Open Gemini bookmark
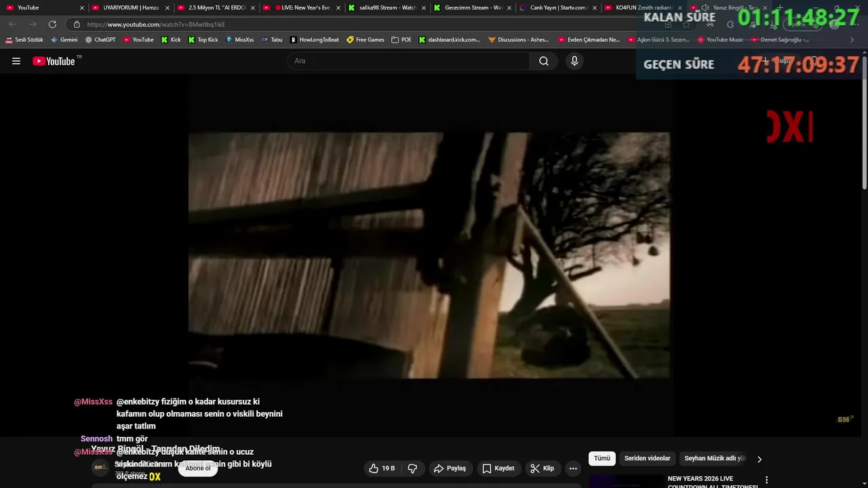868x488 pixels. click(x=64, y=40)
